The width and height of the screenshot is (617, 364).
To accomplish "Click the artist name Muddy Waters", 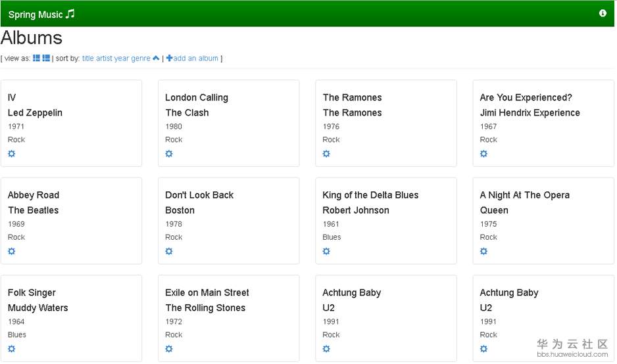I will 37,307.
